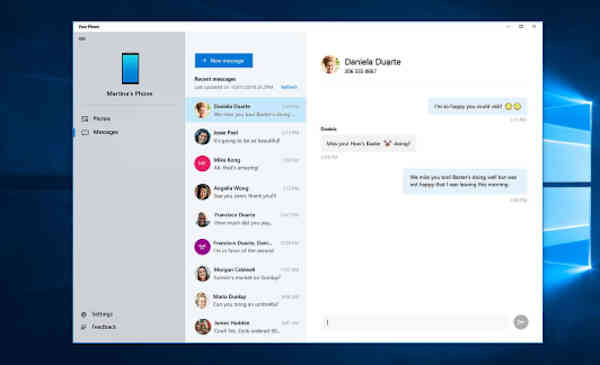This screenshot has width=600, height=365.
Task: Open the Daniela Duarte conversation in list
Action: [246, 110]
